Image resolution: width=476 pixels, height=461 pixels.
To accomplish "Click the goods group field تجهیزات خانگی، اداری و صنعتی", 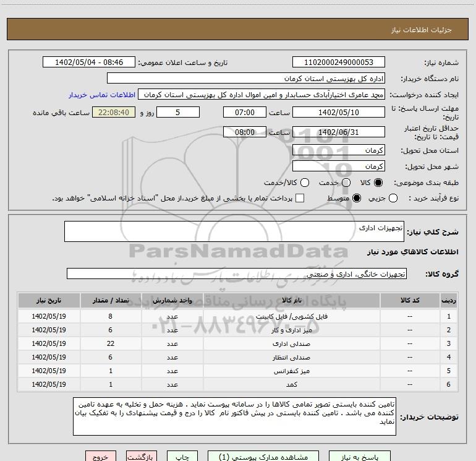I will pyautogui.click(x=237, y=274).
